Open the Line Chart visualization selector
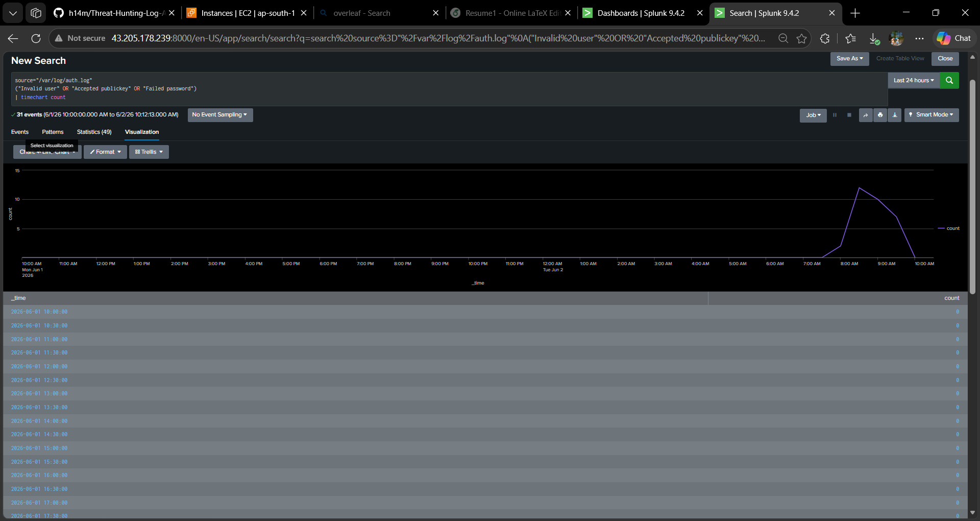 click(47, 152)
